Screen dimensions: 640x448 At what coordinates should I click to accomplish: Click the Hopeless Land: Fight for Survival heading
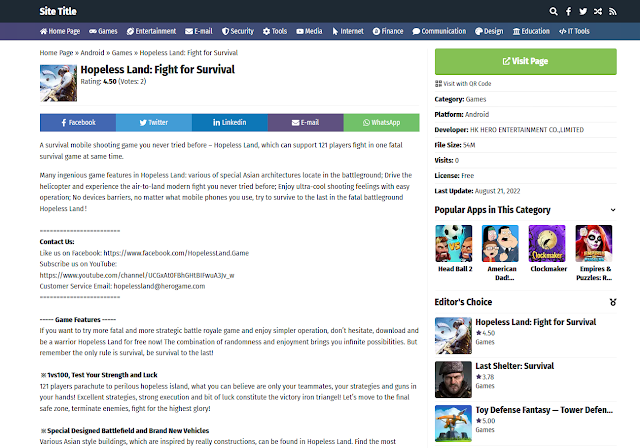158,70
